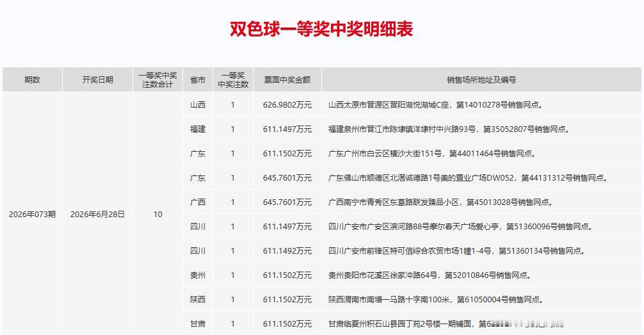Click the 645.7601万元 amount in 佛山 row
This screenshot has height=335, width=644.
coord(287,177)
